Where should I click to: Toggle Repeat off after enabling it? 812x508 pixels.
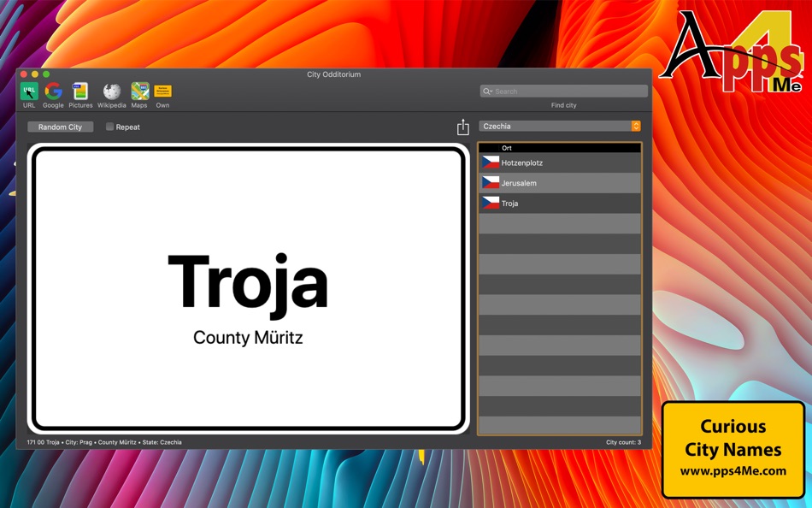point(109,126)
